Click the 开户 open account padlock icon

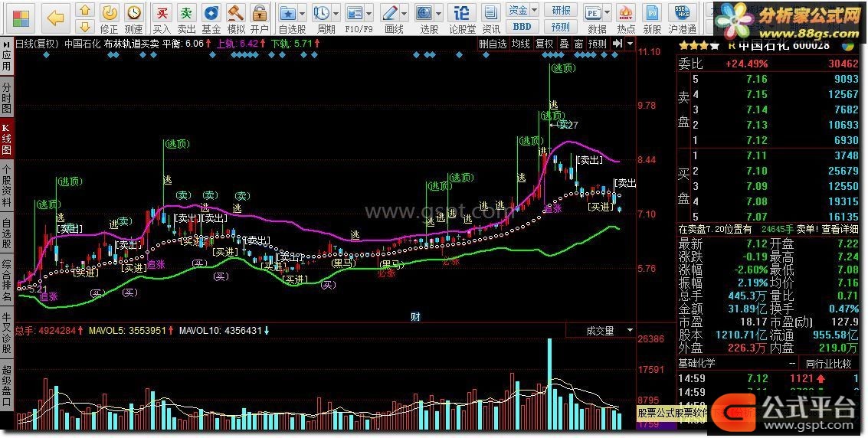(x=259, y=18)
